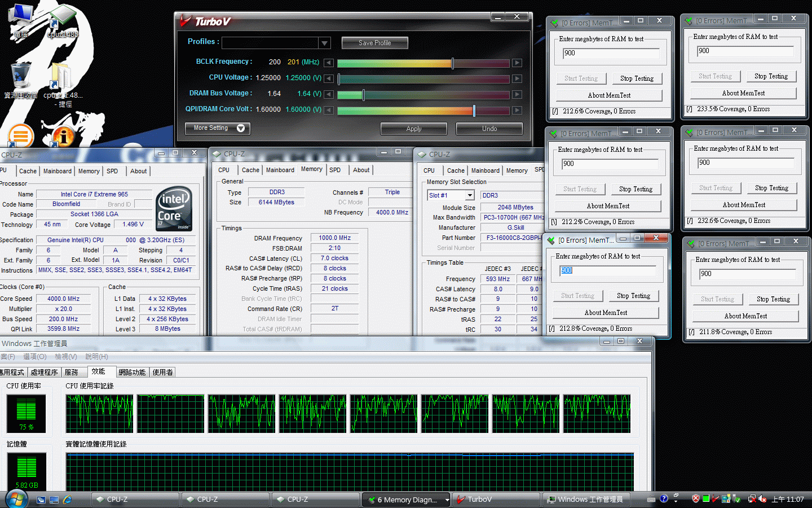Click the CPU Voltage slider handle
The width and height of the screenshot is (812, 508).
tap(339, 79)
